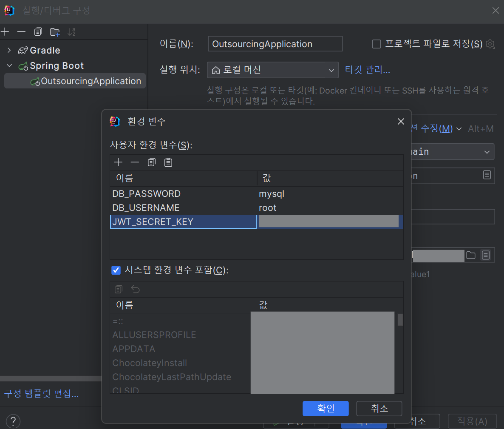Screen dimensions: 504x429
Task: Select the DB_PASSWORD variable row
Action: [x=257, y=193]
